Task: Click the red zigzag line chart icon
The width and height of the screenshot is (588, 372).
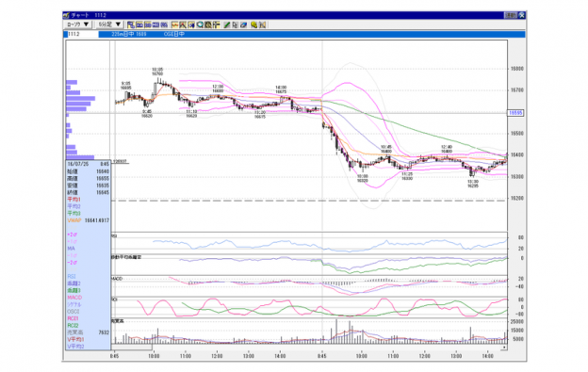Action: point(174,24)
